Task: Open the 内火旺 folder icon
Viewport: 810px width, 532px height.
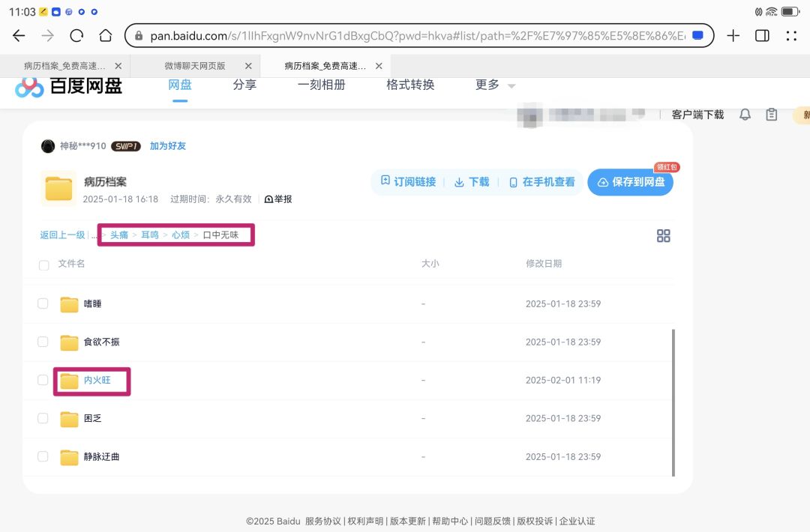Action: [69, 381]
